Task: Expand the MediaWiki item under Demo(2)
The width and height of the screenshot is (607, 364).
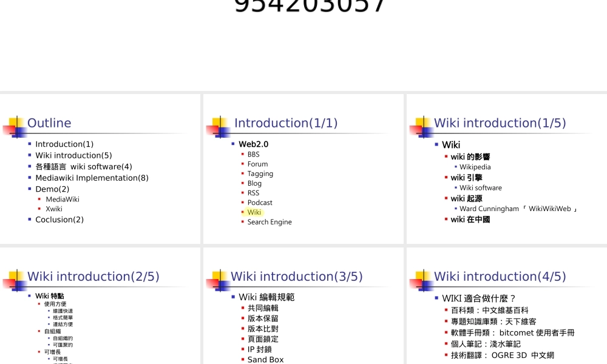Action: [63, 199]
